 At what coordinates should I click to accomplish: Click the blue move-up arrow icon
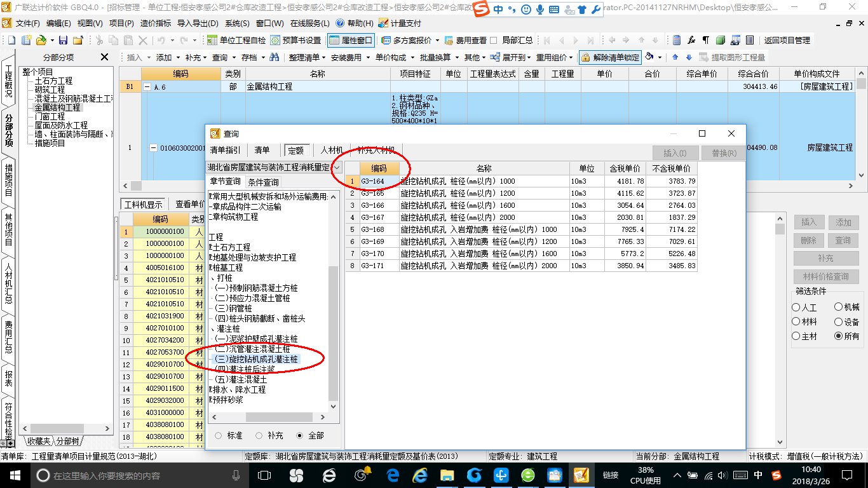[675, 57]
